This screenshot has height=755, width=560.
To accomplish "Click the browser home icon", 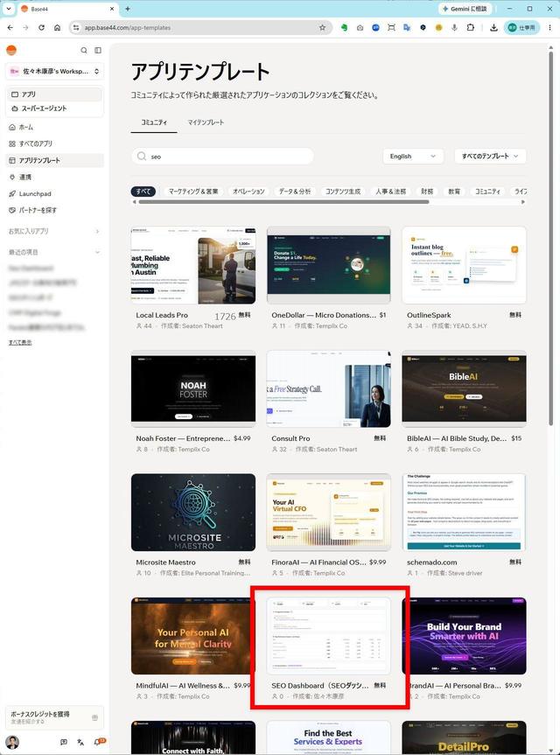I will tap(57, 28).
